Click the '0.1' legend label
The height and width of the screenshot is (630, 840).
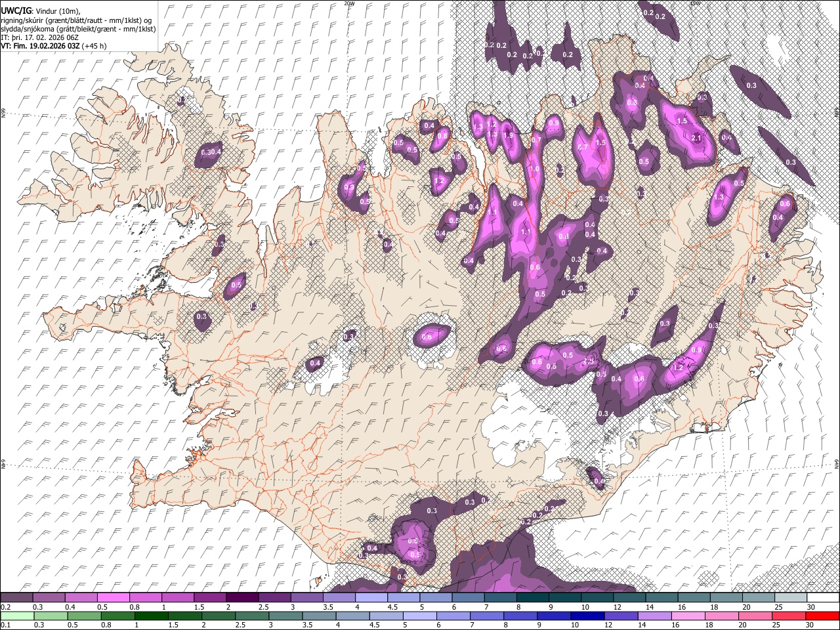pyautogui.click(x=5, y=625)
